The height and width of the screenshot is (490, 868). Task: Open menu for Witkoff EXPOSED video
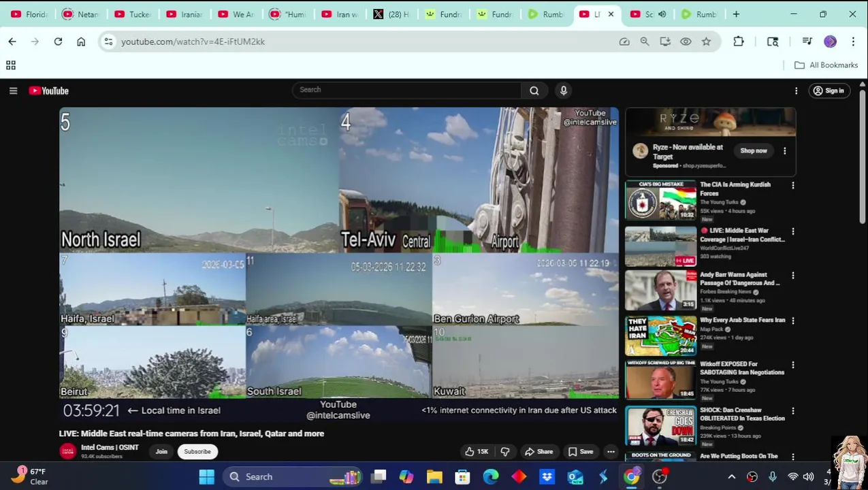(793, 365)
